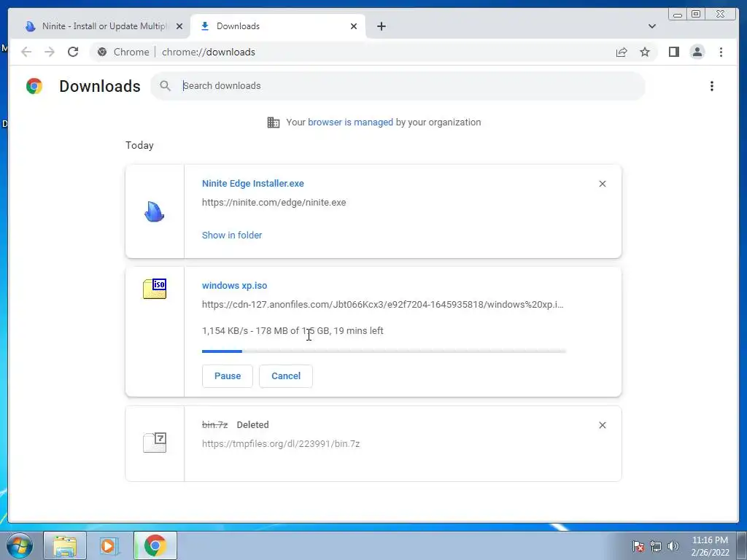The height and width of the screenshot is (560, 747).
Task: Click the managed organization building icon
Action: click(x=274, y=122)
